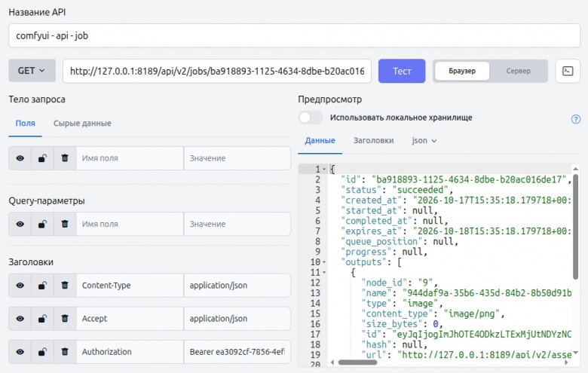Click lock icon for Content-Type header
588x373 pixels.
point(42,286)
